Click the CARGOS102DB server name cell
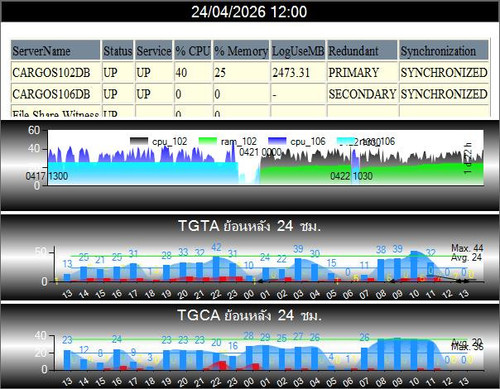 click(x=55, y=72)
